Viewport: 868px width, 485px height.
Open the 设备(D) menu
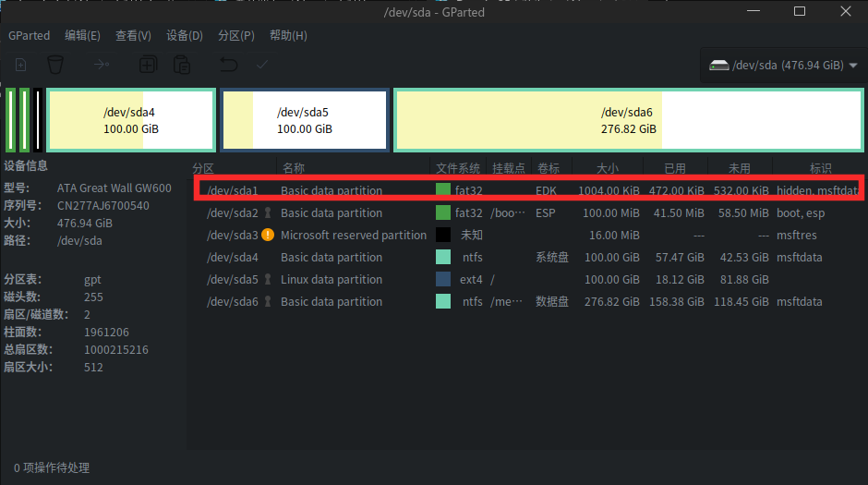[x=185, y=35]
